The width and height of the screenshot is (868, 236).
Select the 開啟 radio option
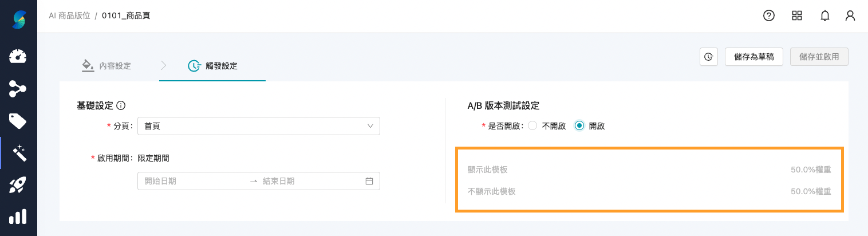[579, 126]
